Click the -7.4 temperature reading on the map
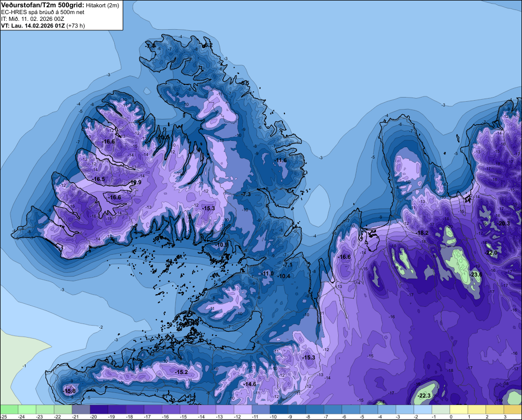Screen dimensions: 522x420 tap(150, 46)
